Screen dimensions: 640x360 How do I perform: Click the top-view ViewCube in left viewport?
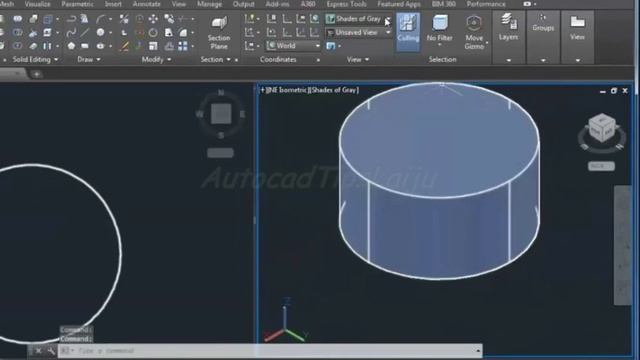221,113
